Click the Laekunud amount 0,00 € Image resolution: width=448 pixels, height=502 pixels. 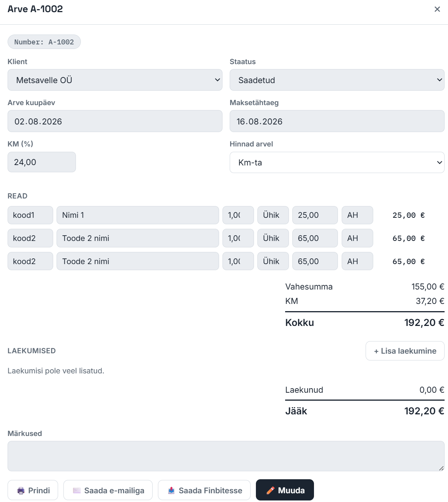coord(432,390)
